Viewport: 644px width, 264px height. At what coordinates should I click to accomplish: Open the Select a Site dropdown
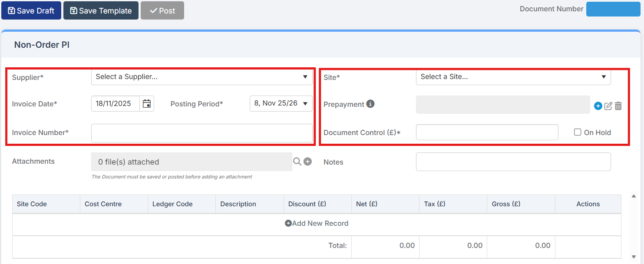[x=513, y=77]
